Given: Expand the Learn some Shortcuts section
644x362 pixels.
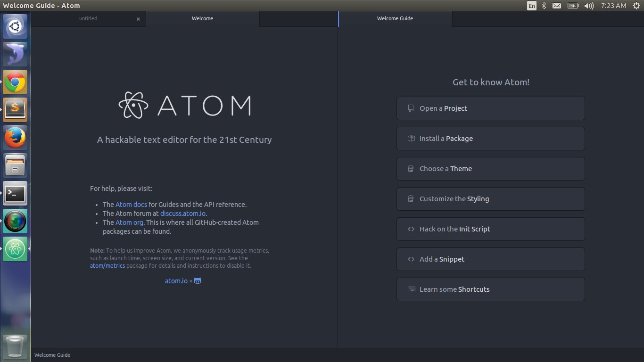Looking at the screenshot, I should (x=490, y=289).
